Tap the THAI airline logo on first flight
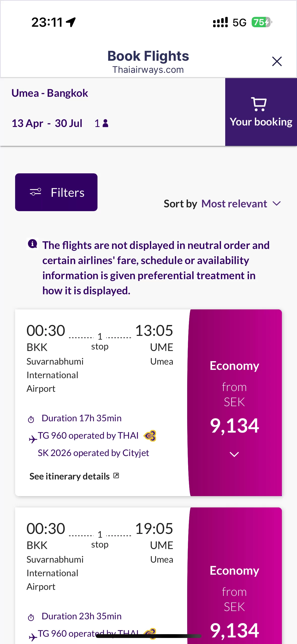 point(150,436)
